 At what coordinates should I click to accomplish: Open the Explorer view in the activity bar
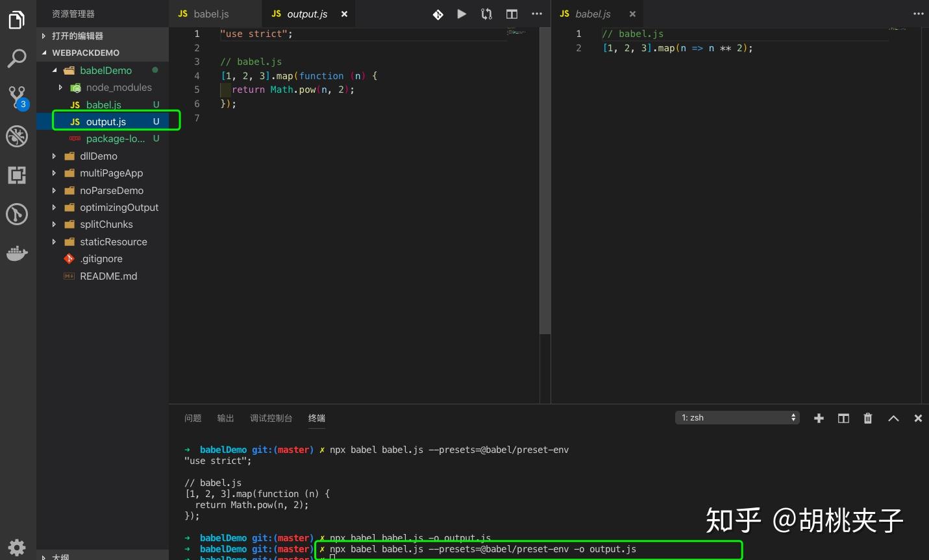coord(16,19)
